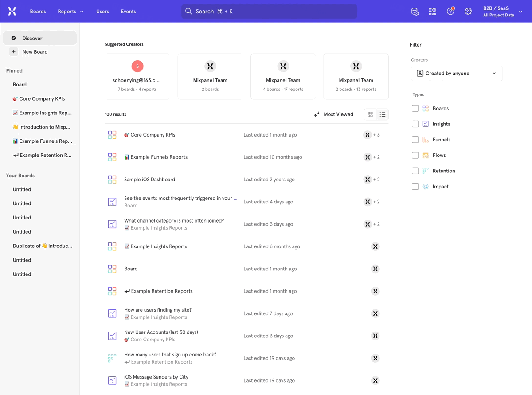This screenshot has height=395, width=532.
Task: Click insights icon beside iOS Message Senders by City
Action: [112, 380]
